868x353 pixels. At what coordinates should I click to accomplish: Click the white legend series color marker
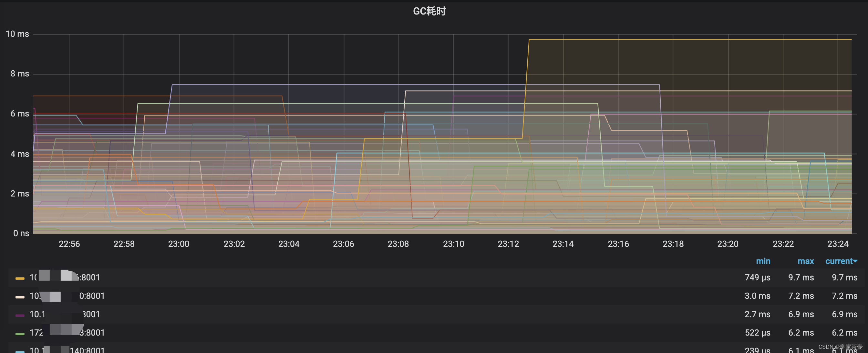click(x=20, y=297)
